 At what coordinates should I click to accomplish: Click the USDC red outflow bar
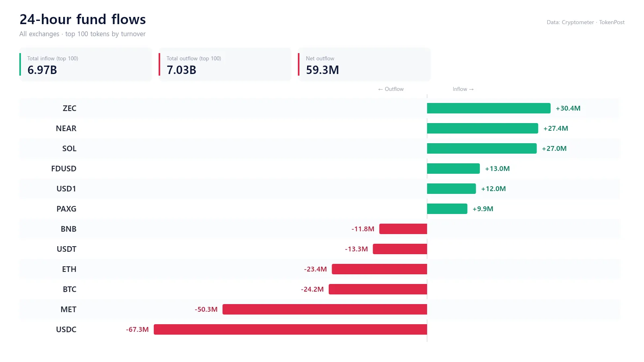coord(290,329)
